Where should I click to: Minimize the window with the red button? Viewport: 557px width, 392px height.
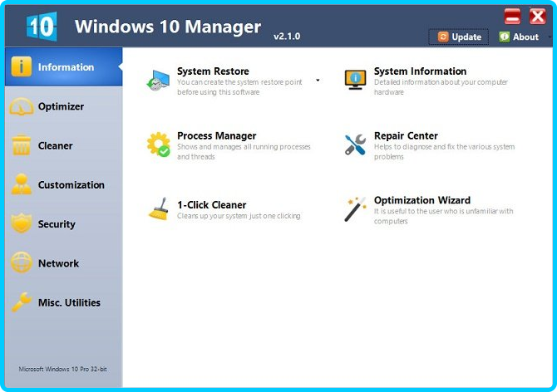click(512, 17)
